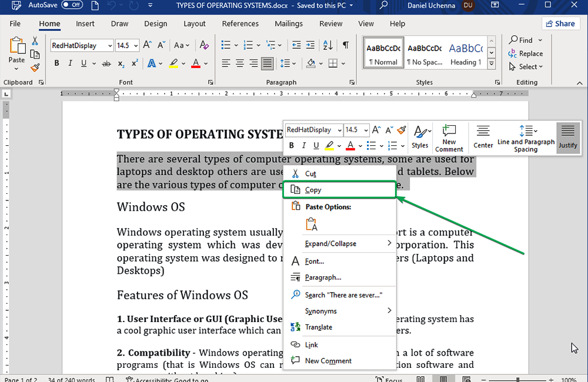Click the Format Painter icon in Clipboard group
The width and height of the screenshot is (588, 382).
35,68
